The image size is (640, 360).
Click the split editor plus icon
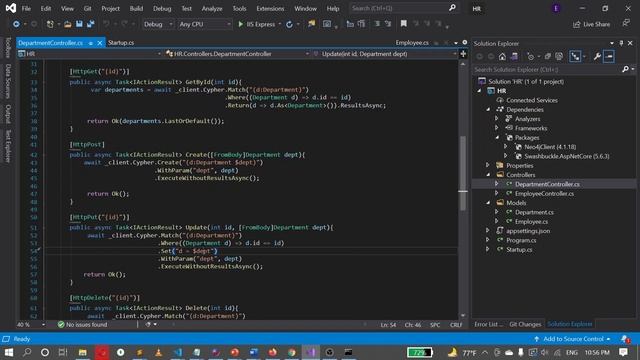tap(463, 53)
